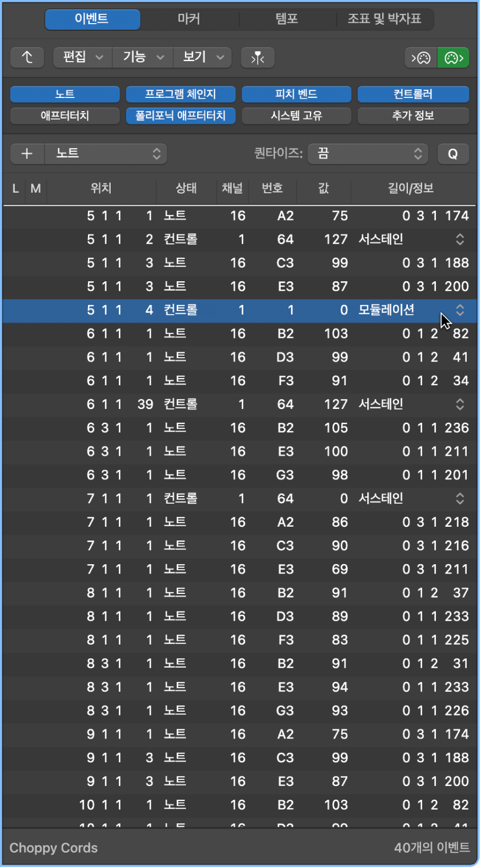Open the sustain controller popup in row 5 1 1 2
480x868 pixels.
point(460,239)
